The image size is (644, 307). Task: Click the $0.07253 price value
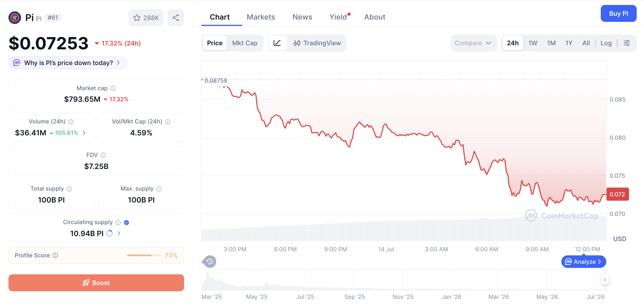[49, 43]
